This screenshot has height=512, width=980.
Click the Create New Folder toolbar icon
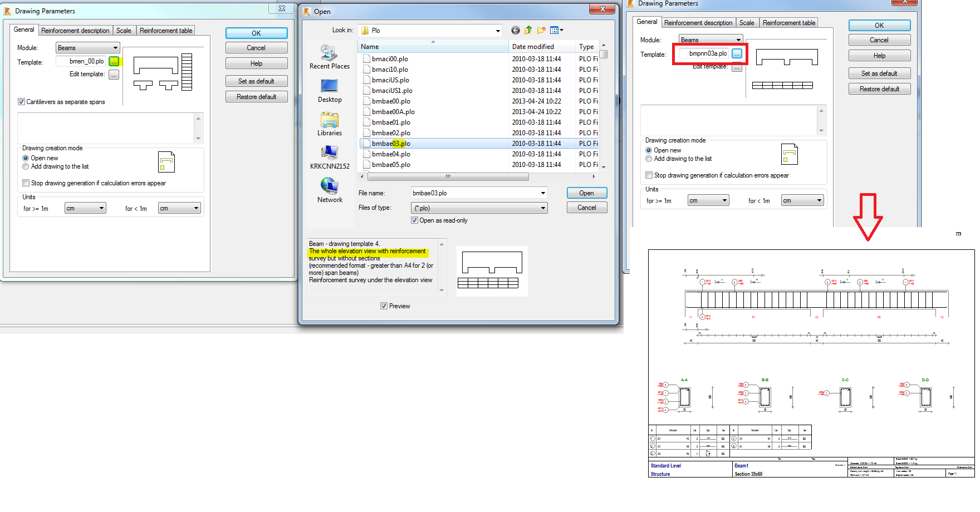click(541, 30)
